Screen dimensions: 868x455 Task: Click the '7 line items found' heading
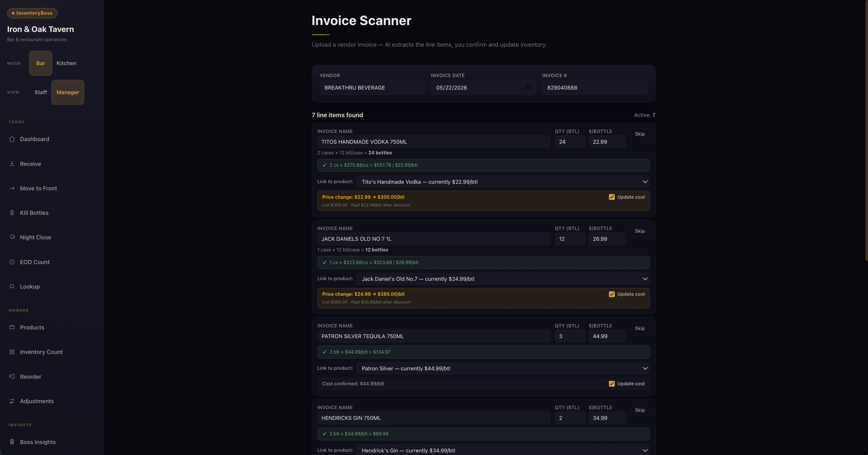click(x=337, y=115)
